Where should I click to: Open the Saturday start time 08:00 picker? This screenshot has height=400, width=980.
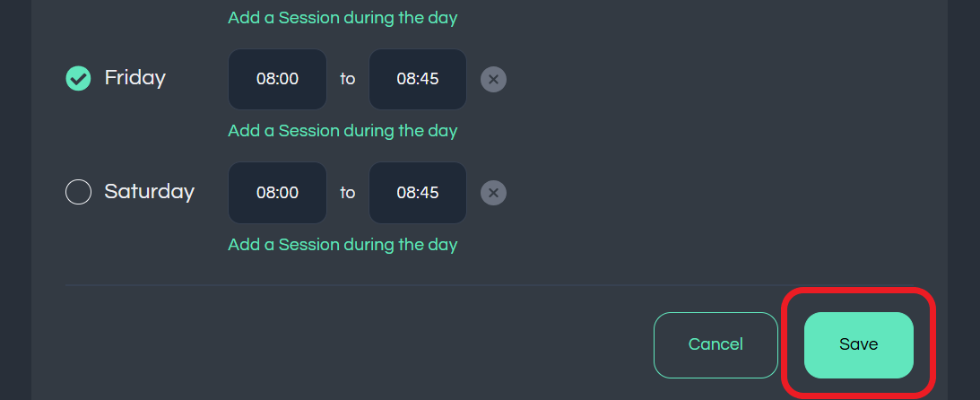pyautogui.click(x=277, y=193)
